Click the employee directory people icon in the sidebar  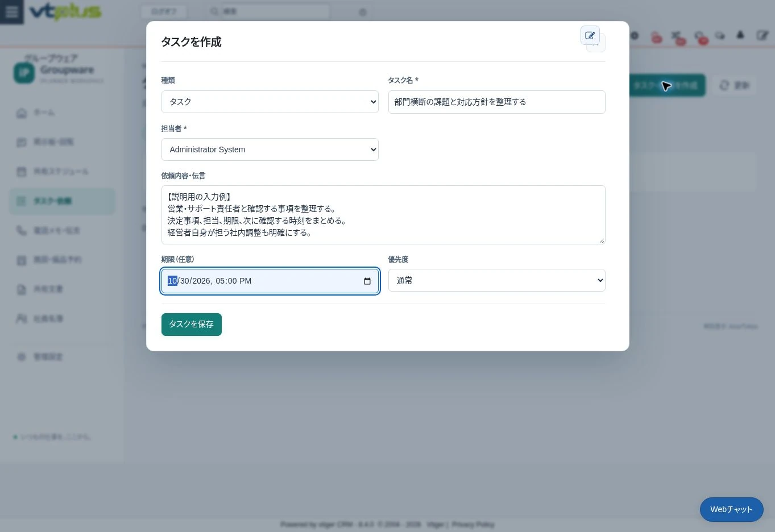coord(22,318)
